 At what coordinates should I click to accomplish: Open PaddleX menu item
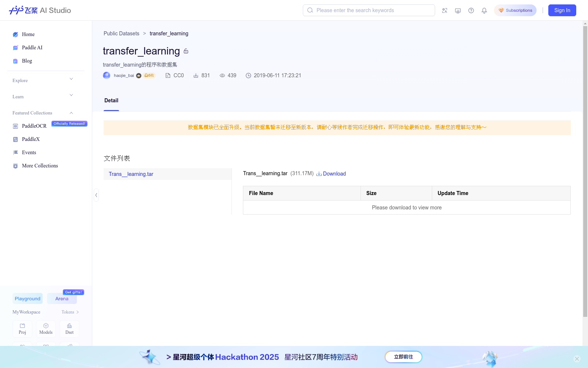(x=31, y=139)
